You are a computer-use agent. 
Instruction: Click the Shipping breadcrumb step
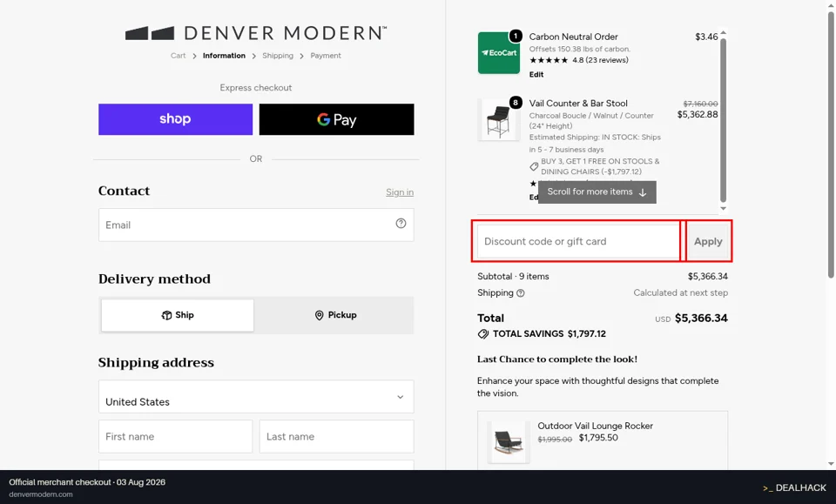(x=278, y=56)
